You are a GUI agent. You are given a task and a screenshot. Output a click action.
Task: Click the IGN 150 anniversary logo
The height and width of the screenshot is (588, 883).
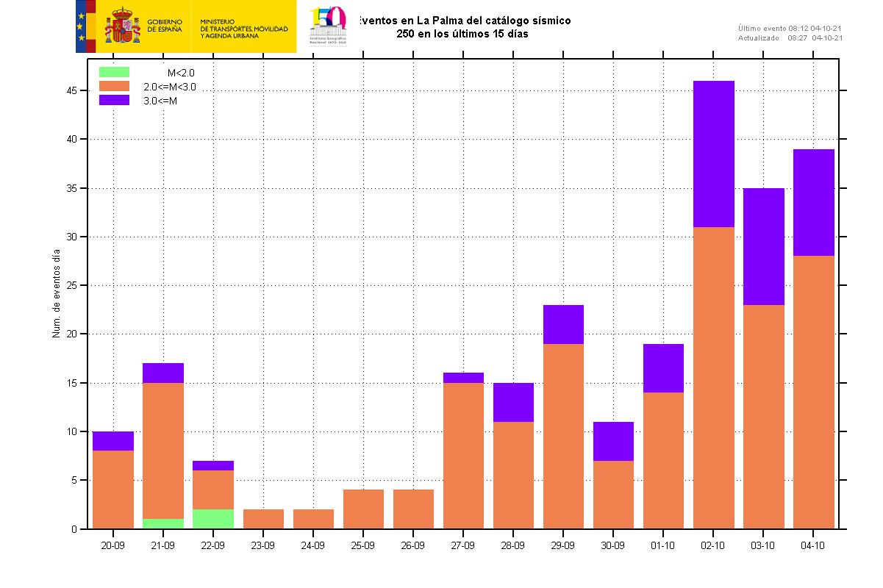[328, 26]
